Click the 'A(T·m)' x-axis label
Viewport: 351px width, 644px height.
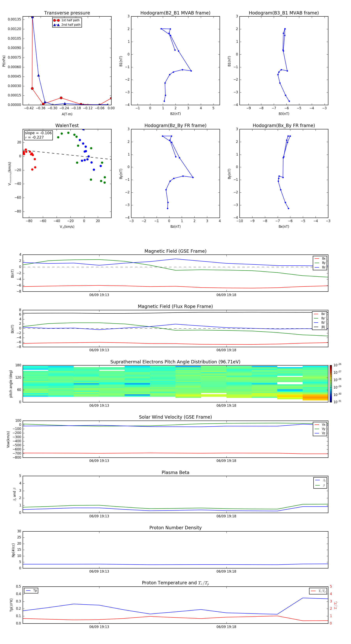67,114
